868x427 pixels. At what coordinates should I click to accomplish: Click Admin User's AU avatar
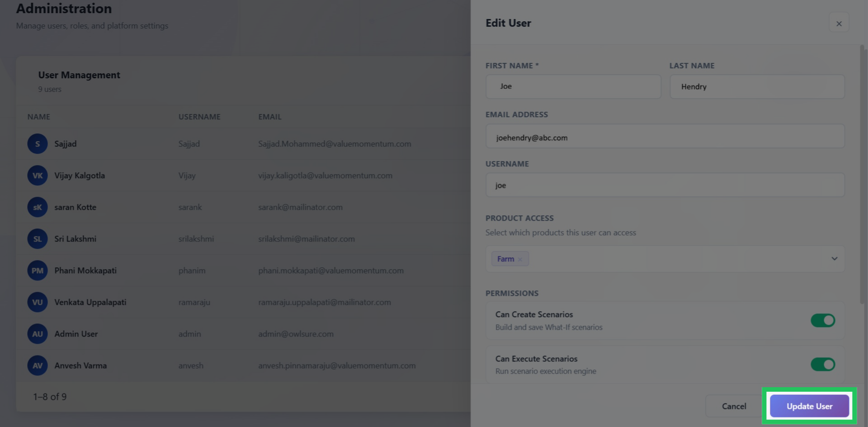(38, 334)
